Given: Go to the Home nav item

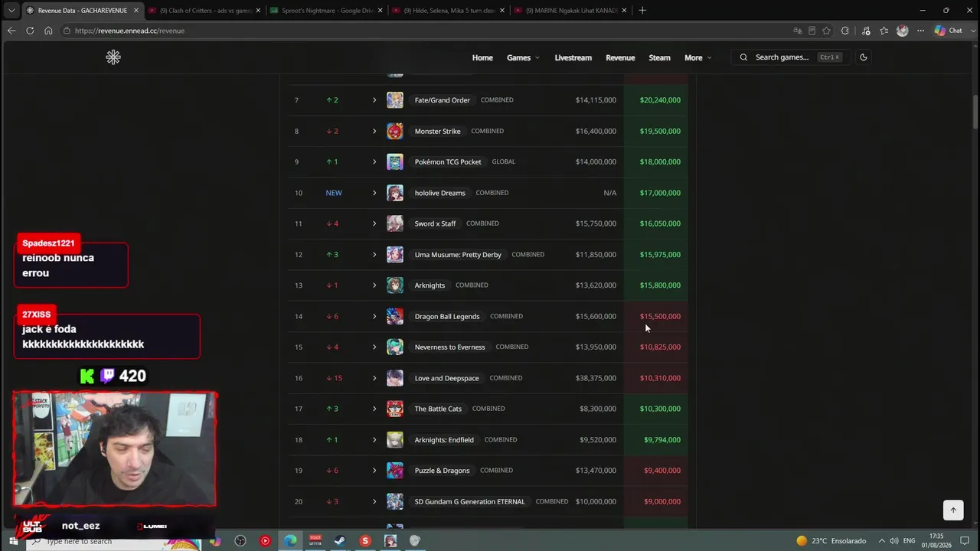Looking at the screenshot, I should (x=482, y=57).
